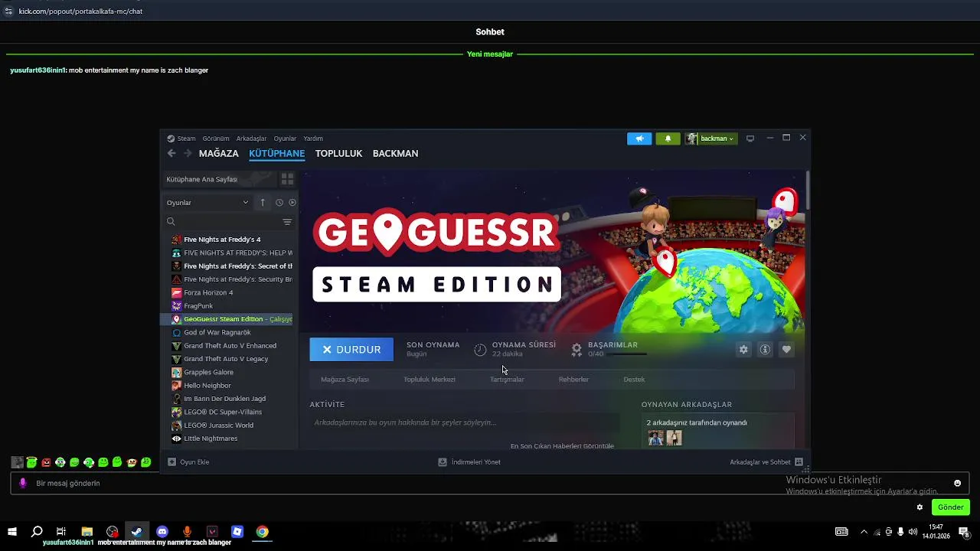Show hidden system tray icons

[864, 532]
